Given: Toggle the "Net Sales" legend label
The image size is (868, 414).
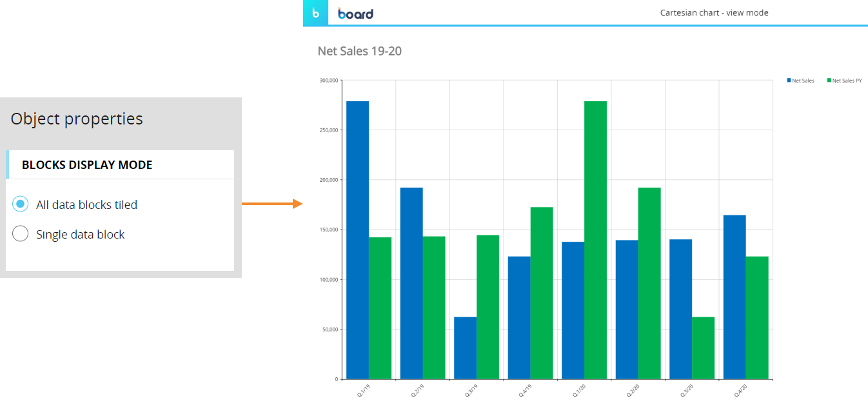Looking at the screenshot, I should (803, 81).
